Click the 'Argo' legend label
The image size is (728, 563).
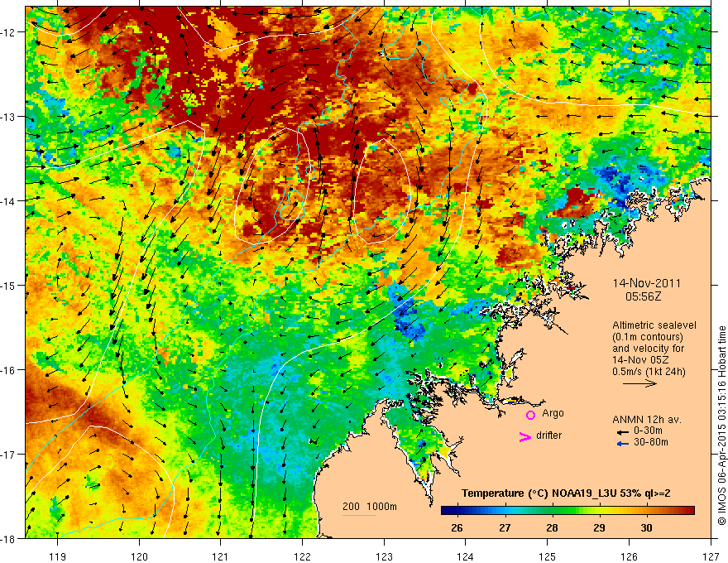[x=553, y=413]
